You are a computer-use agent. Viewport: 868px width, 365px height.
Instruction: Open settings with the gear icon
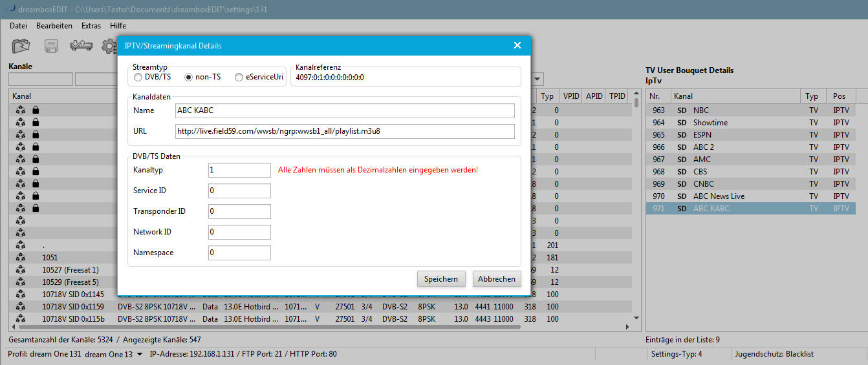(x=110, y=47)
